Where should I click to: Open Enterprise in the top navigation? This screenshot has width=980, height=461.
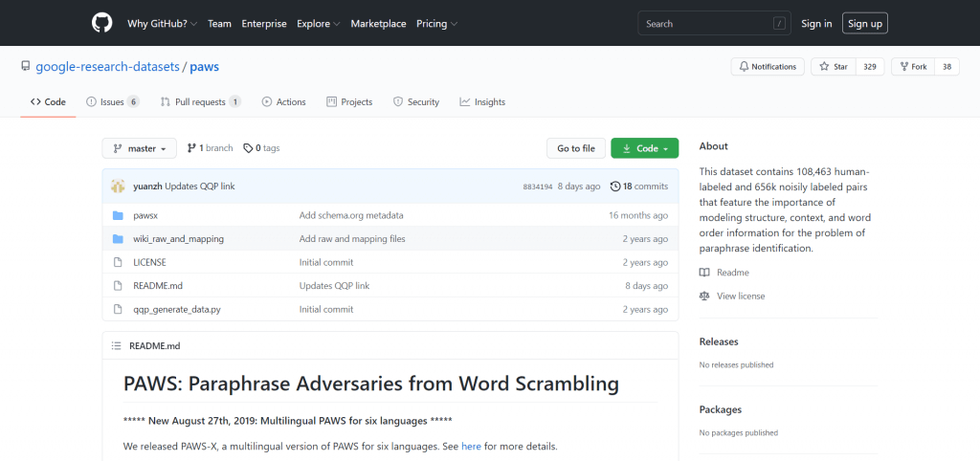coord(264,24)
